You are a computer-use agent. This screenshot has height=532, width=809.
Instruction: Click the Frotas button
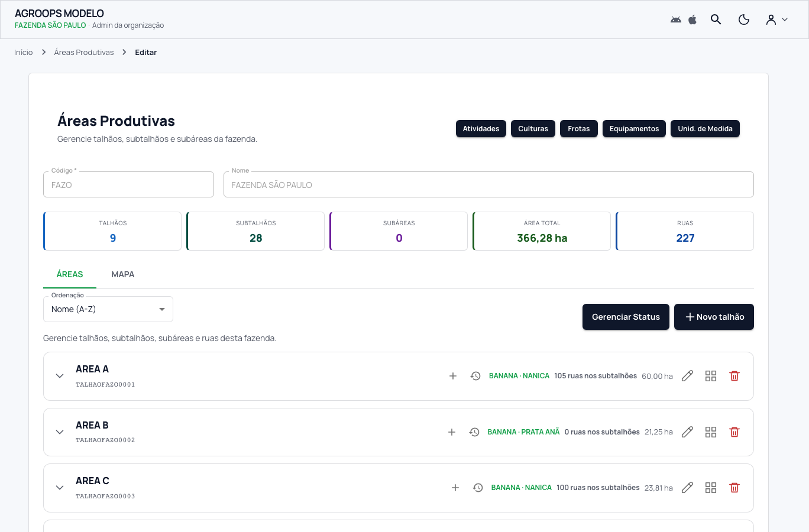(579, 129)
